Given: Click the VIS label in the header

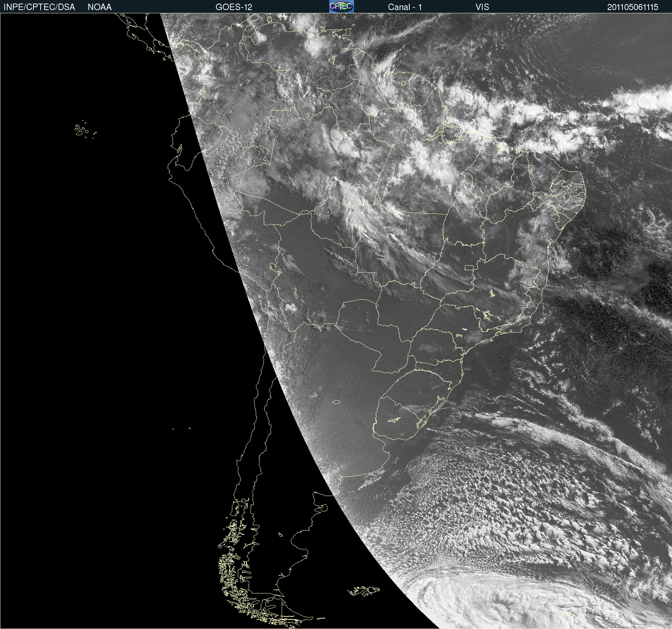Looking at the screenshot, I should 482,7.
